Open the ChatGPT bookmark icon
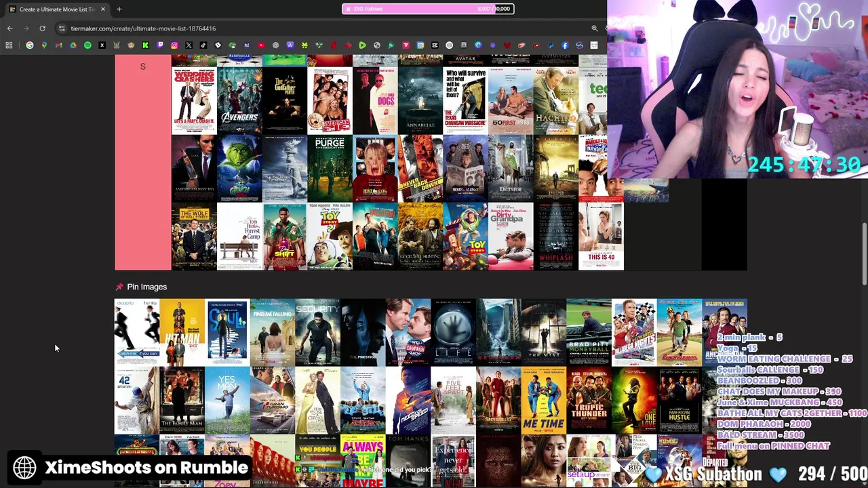 click(275, 45)
